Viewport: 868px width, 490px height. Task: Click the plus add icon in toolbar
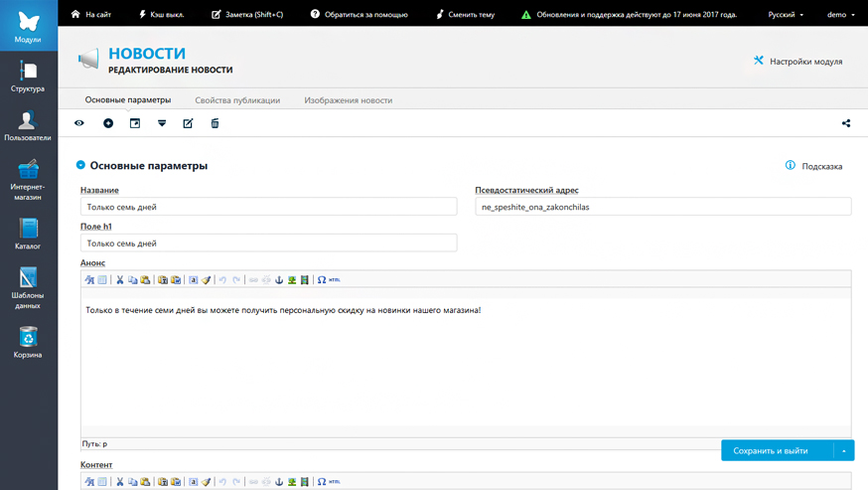(x=108, y=123)
